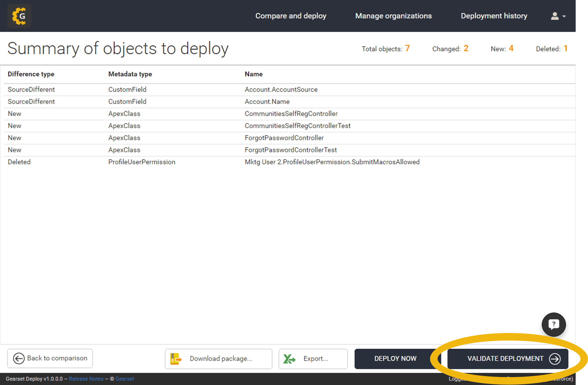The width and height of the screenshot is (588, 385).
Task: Click the circled arrow icon on Validate Deployment
Action: click(554, 359)
